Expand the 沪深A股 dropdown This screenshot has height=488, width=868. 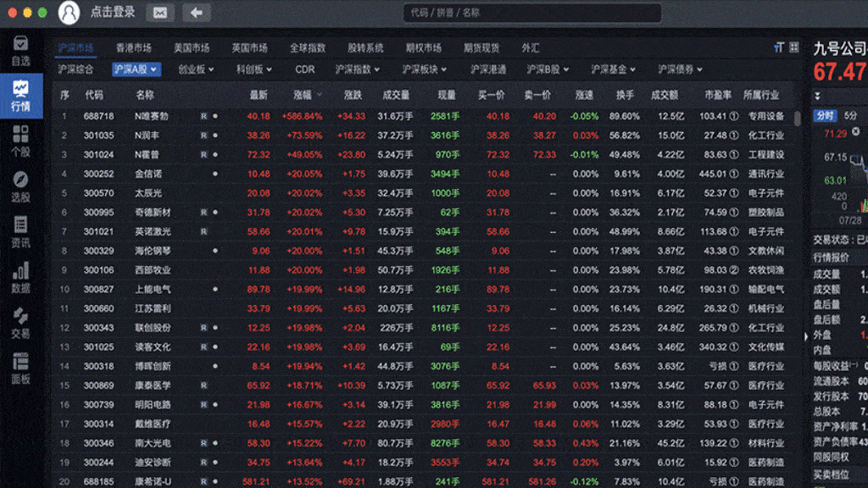point(136,69)
